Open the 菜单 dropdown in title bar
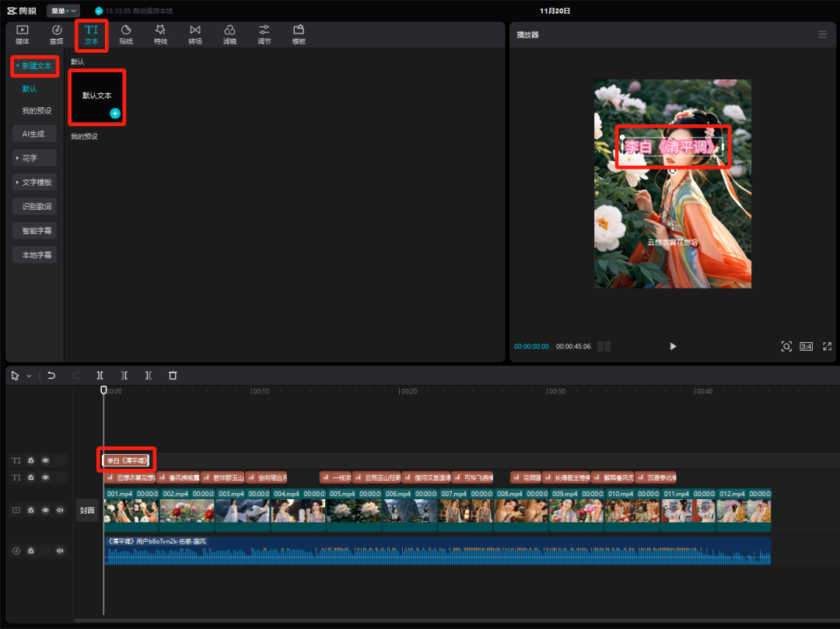The height and width of the screenshot is (629, 840). [62, 11]
